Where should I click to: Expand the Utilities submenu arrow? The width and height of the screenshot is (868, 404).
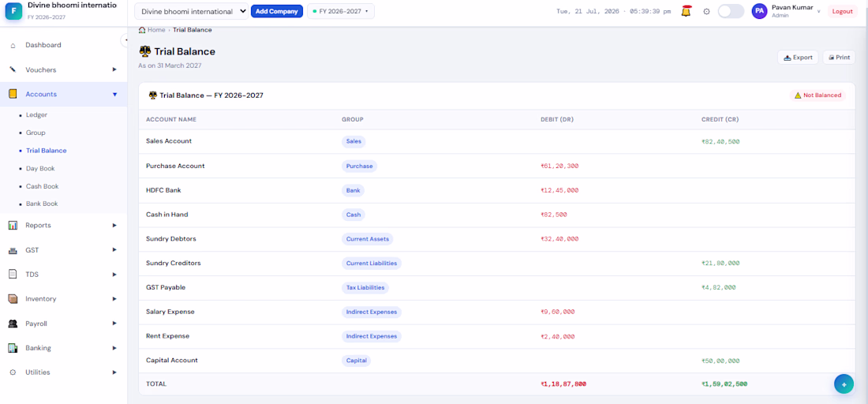(x=114, y=372)
